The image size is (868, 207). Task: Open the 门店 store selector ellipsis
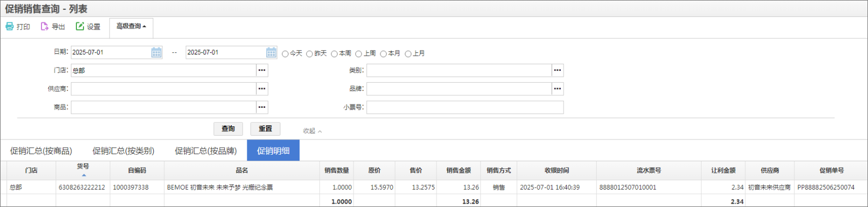coord(262,70)
